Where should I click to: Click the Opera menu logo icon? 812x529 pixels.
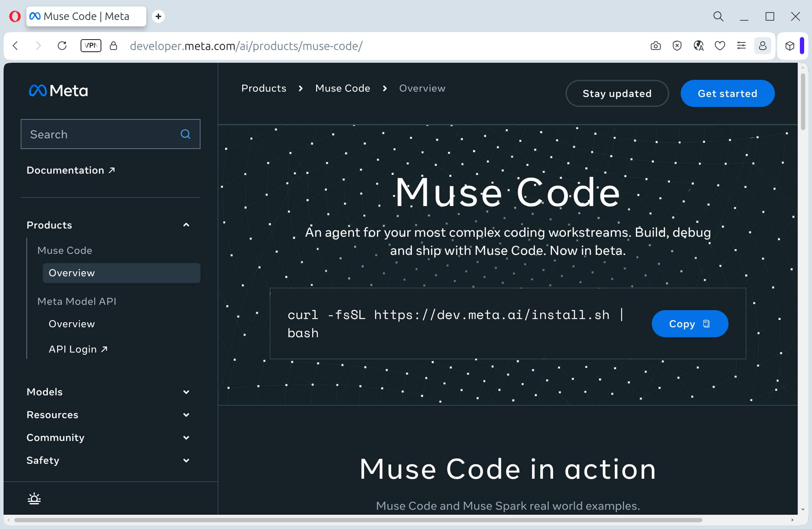click(x=15, y=16)
